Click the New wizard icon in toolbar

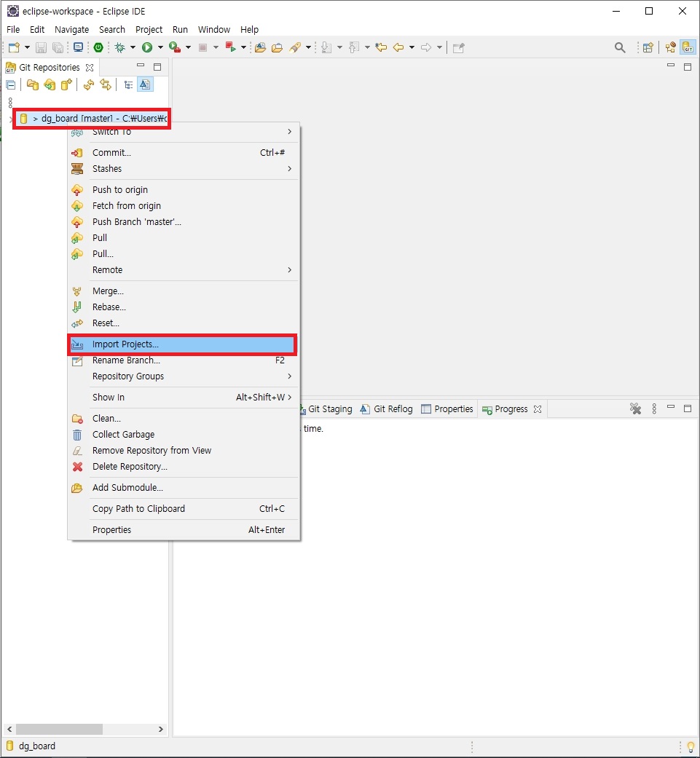14,47
